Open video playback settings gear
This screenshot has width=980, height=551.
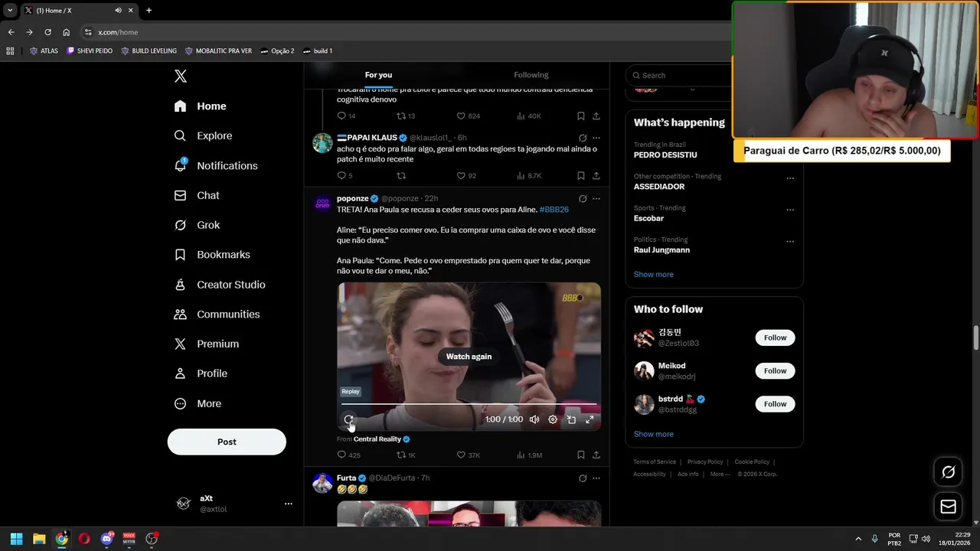click(x=553, y=419)
